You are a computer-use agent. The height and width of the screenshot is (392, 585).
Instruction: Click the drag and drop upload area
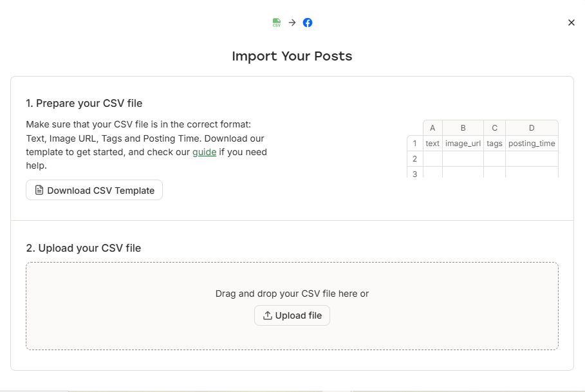[x=292, y=306]
